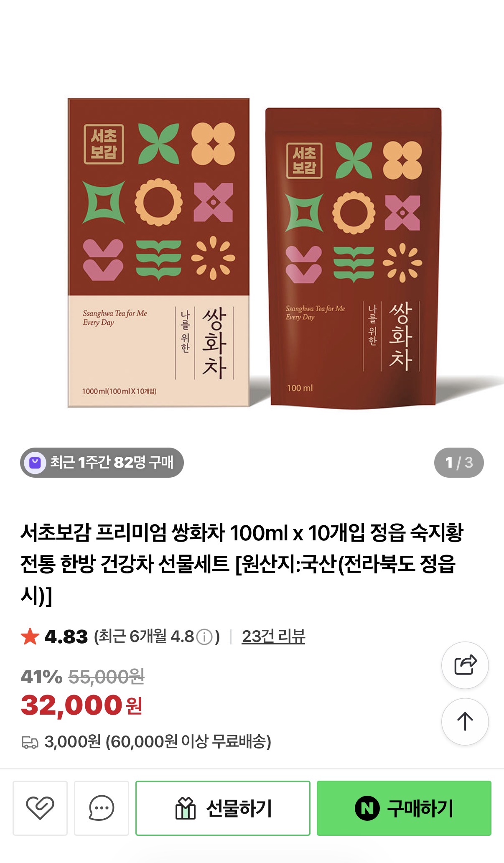Tap the scroll-to-top arrow button
The image size is (504, 863).
coord(465,721)
